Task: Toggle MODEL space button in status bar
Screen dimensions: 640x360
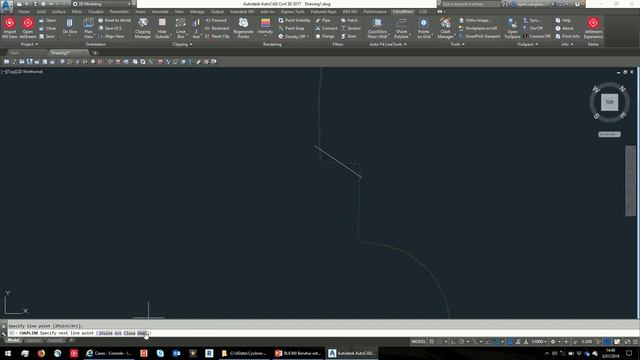Action: coord(418,341)
